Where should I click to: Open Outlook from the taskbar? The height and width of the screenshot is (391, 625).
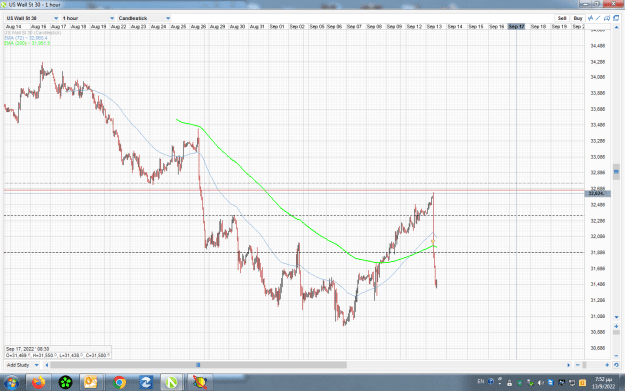coord(91,383)
